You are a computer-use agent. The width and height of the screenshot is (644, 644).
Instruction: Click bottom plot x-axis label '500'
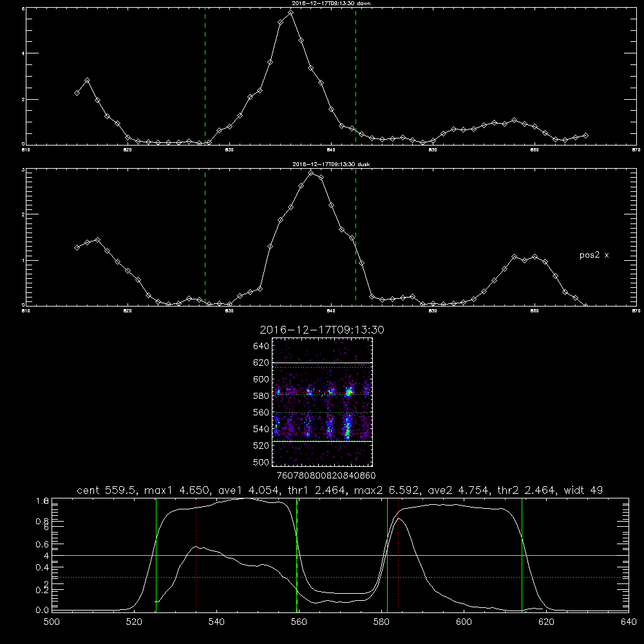pos(52,622)
